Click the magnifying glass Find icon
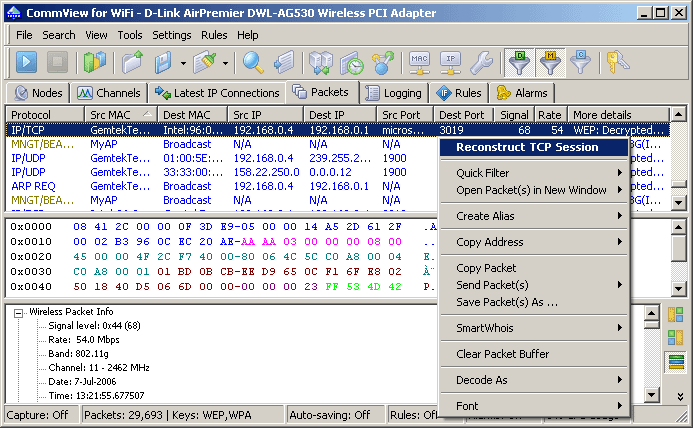Image resolution: width=693 pixels, height=428 pixels. [253, 62]
